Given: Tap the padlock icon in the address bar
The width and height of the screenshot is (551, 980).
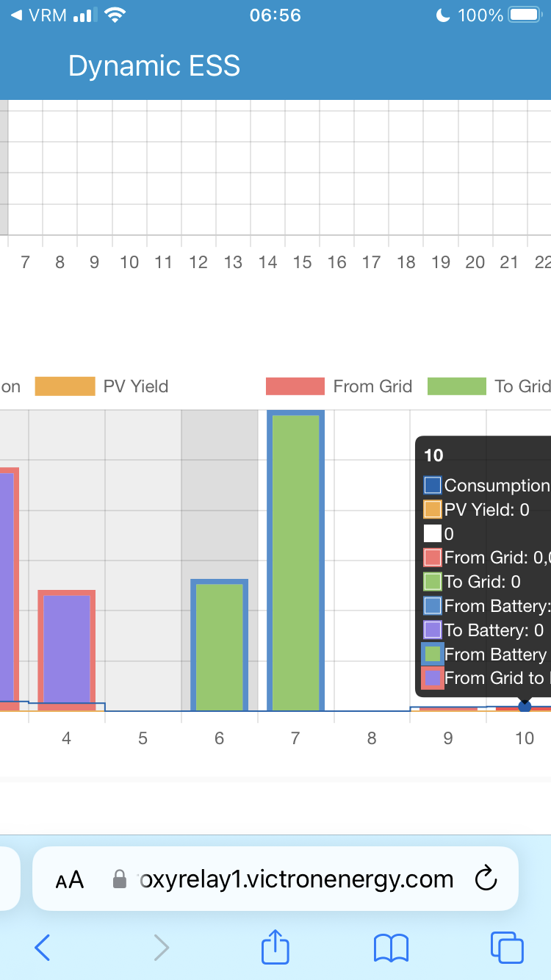Looking at the screenshot, I should coord(118,878).
